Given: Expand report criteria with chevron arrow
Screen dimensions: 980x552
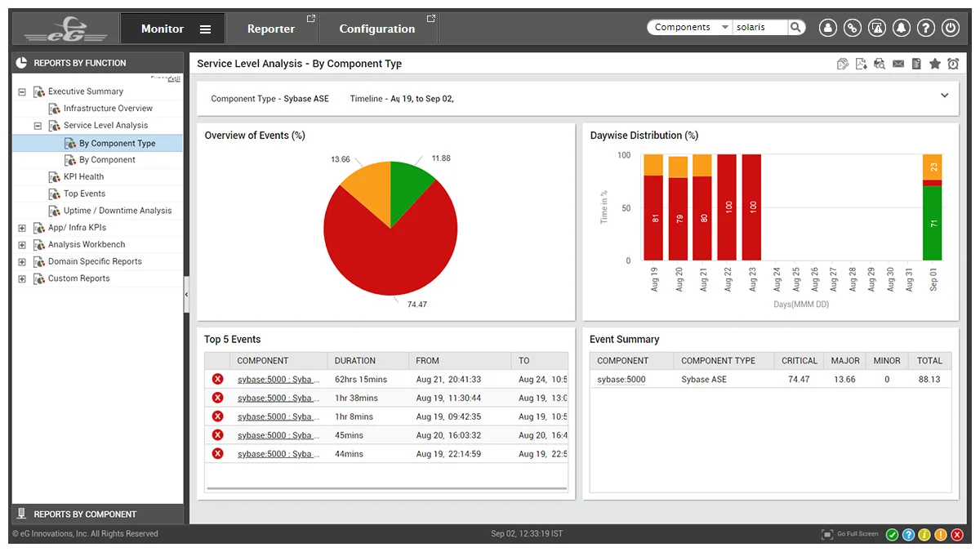Looking at the screenshot, I should click(x=945, y=96).
